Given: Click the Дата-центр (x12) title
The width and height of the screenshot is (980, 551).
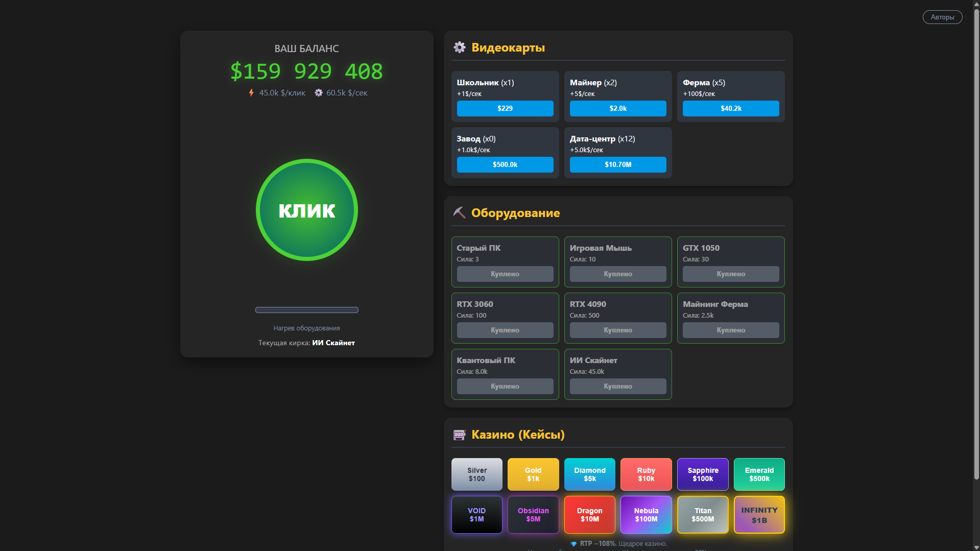Looking at the screenshot, I should (x=602, y=139).
